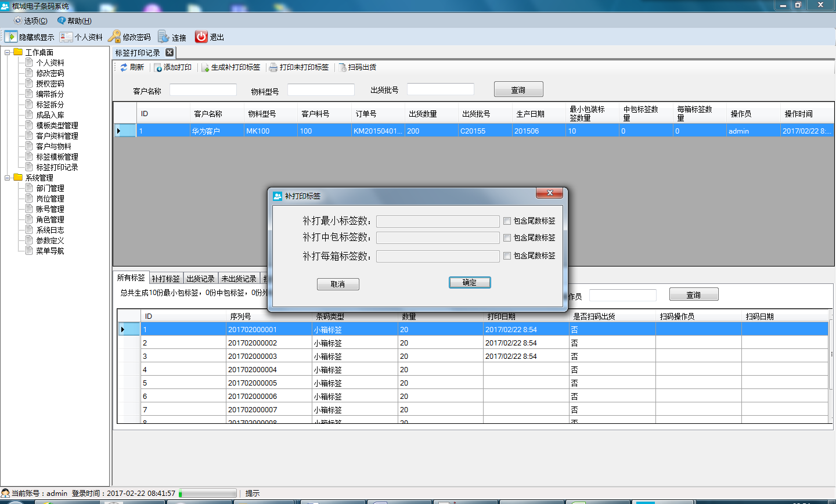Screen dimensions: 836x504
Task: Click the Hide or Show (隐藏或显示) icon
Action: click(11, 37)
